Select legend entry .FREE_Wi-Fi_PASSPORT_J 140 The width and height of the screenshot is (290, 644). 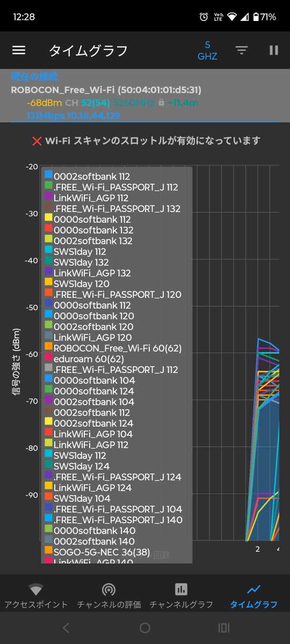114,519
